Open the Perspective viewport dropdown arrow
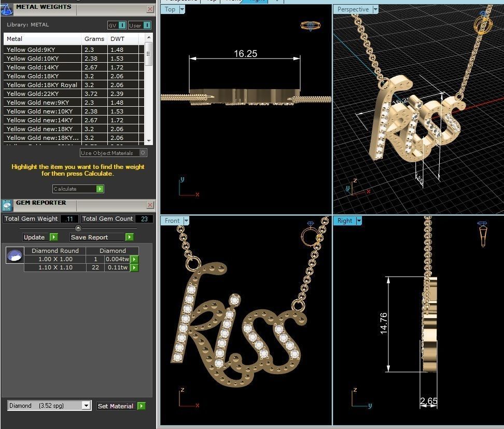 [x=375, y=9]
